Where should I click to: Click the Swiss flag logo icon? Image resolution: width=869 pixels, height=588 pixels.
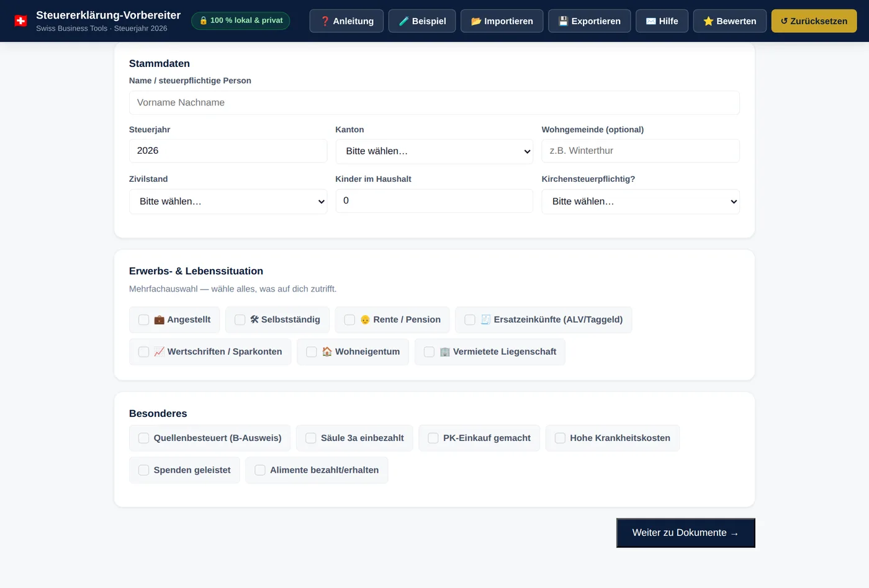point(20,21)
